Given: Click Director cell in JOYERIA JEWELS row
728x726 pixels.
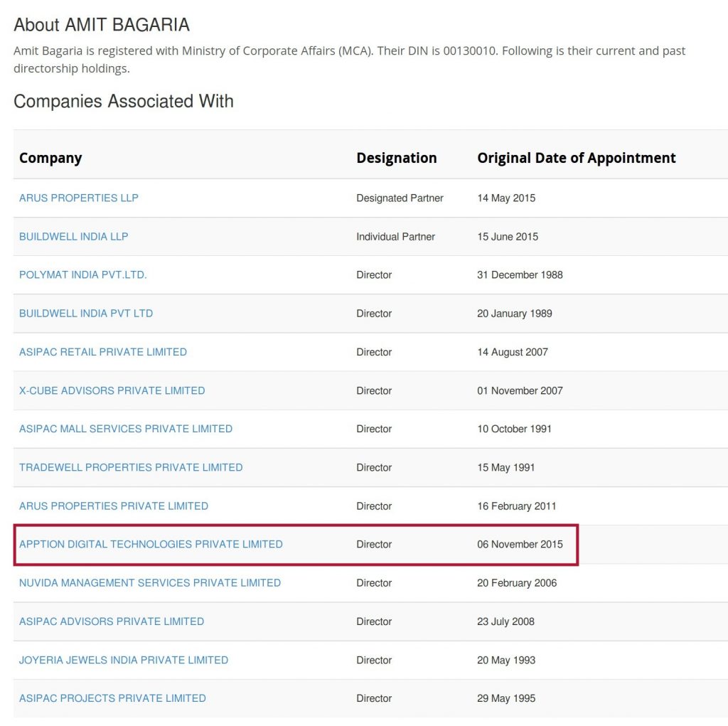Looking at the screenshot, I should [x=374, y=660].
